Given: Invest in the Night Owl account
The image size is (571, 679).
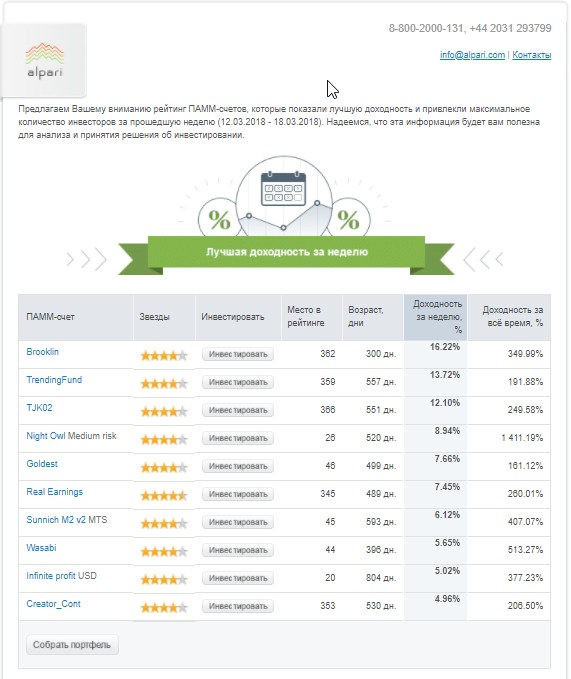Looking at the screenshot, I should (238, 438).
